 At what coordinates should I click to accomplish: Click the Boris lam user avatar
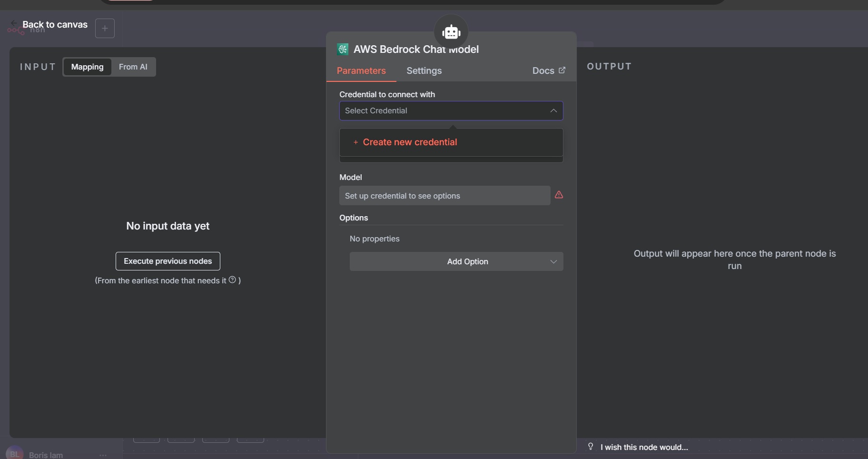14,454
